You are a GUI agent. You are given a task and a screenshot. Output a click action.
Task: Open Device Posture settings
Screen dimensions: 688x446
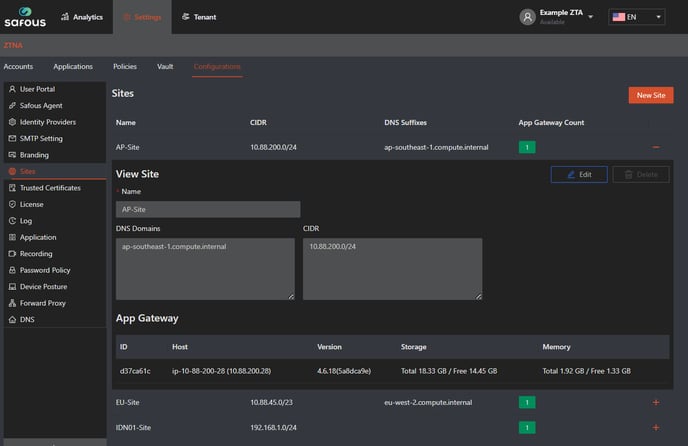(43, 286)
